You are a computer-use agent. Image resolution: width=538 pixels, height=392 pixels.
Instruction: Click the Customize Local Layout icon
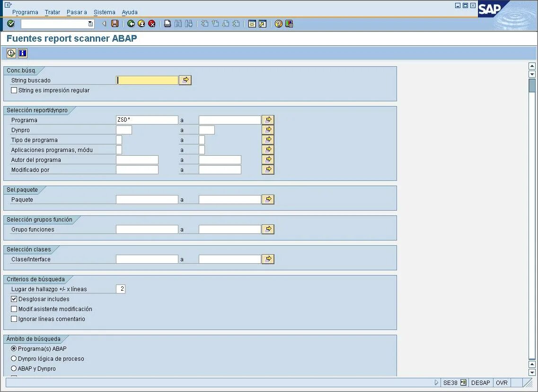pyautogui.click(x=289, y=24)
